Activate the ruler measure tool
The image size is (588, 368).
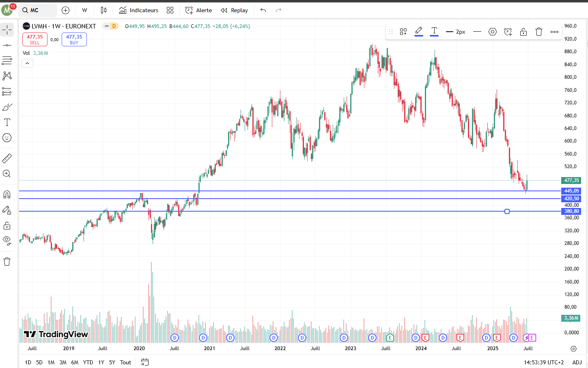[7, 158]
